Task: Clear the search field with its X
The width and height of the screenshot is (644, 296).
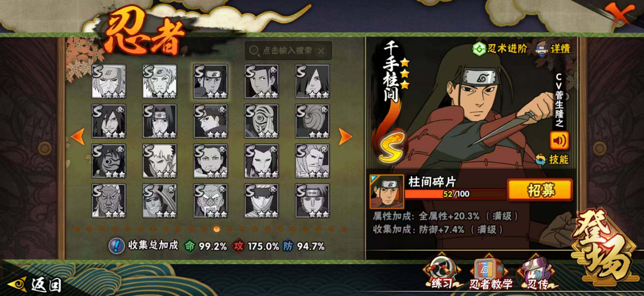Action: (x=321, y=52)
